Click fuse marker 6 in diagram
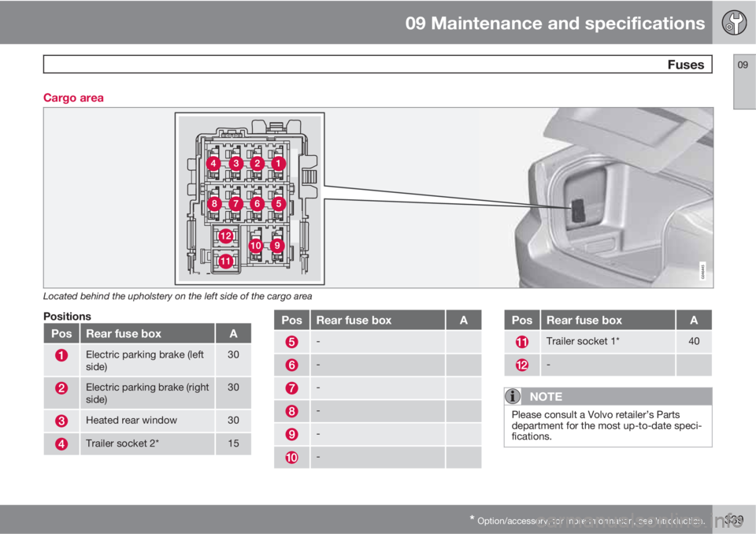The height and width of the screenshot is (534, 756). [x=257, y=203]
